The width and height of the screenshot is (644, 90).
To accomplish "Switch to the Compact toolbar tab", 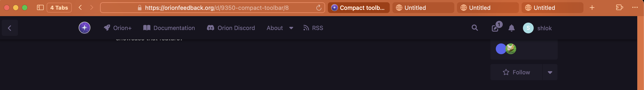I will tap(359, 8).
